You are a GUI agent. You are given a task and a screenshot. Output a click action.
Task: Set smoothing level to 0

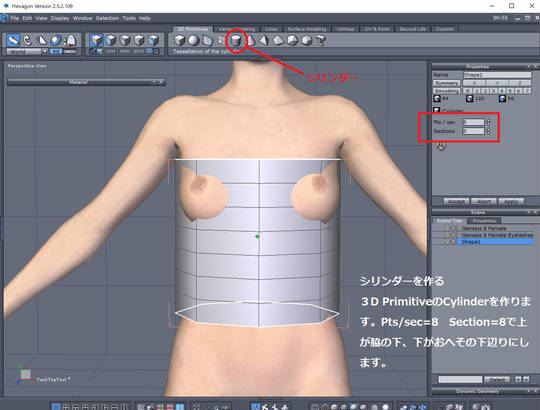click(467, 91)
